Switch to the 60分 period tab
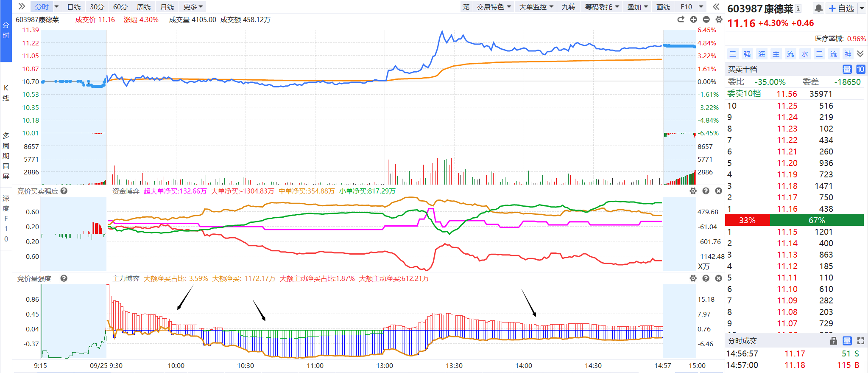The width and height of the screenshot is (868, 373). point(120,7)
